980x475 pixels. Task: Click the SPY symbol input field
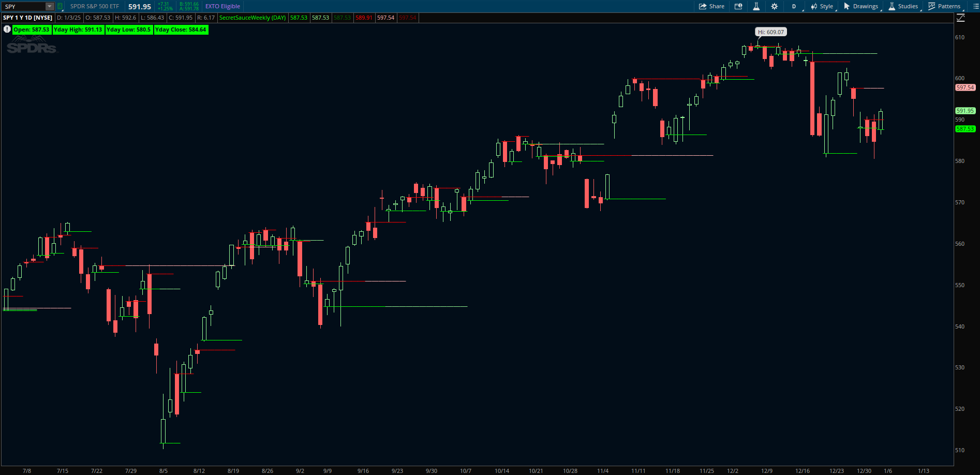[x=23, y=6]
